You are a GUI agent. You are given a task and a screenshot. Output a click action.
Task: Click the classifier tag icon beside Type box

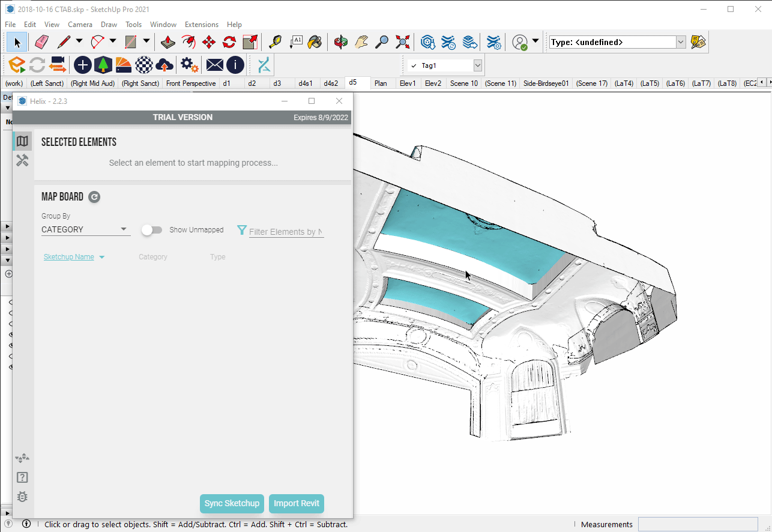pyautogui.click(x=698, y=42)
